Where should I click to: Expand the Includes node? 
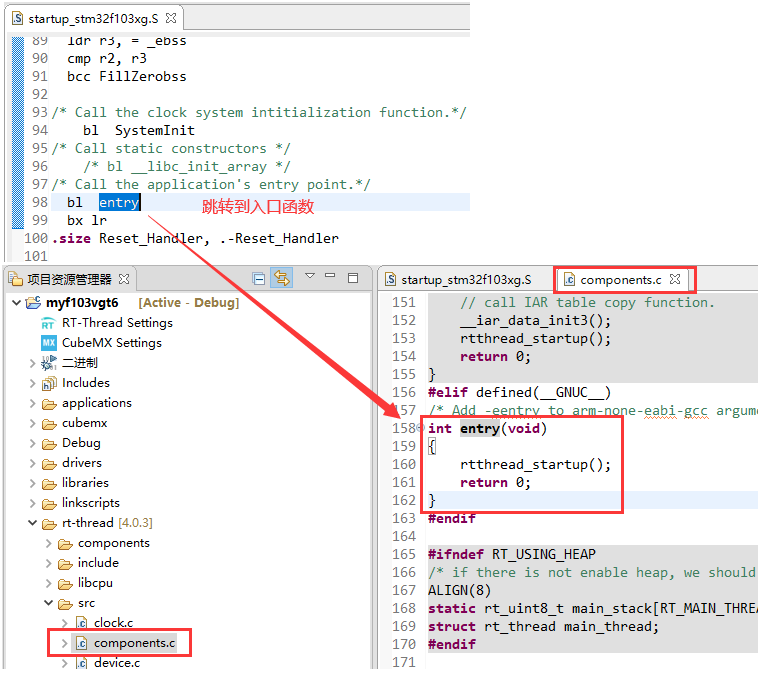(32, 383)
